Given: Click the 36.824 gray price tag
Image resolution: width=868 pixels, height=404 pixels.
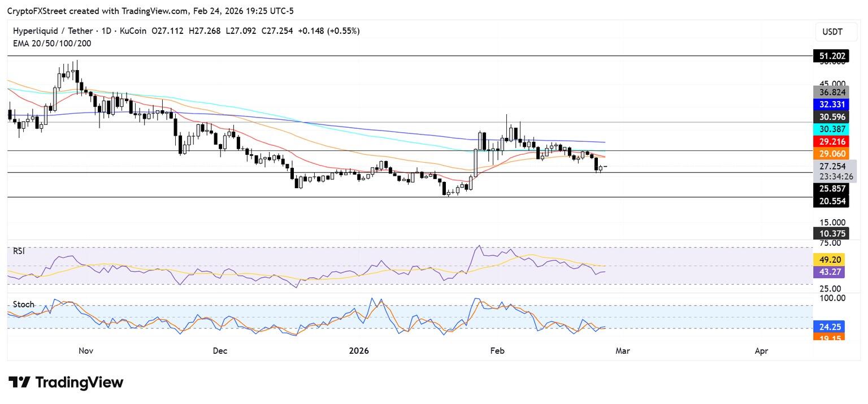Looking at the screenshot, I should pyautogui.click(x=831, y=92).
